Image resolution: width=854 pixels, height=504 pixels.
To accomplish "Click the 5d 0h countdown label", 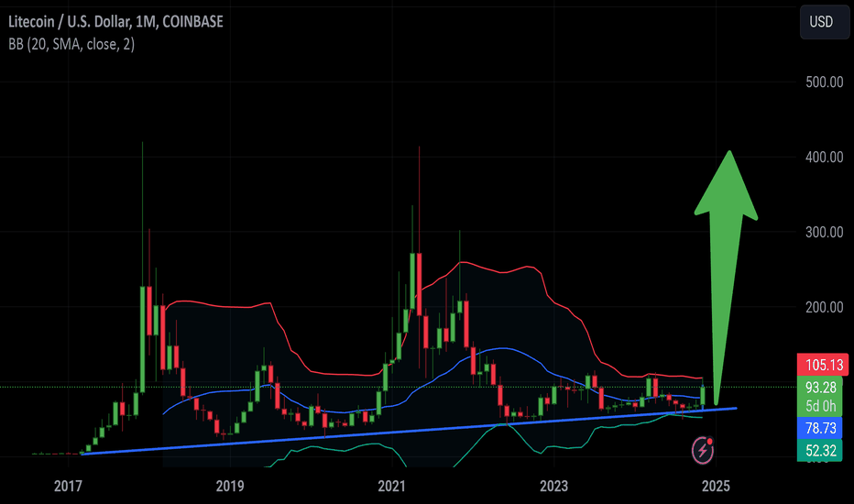I will 819,407.
